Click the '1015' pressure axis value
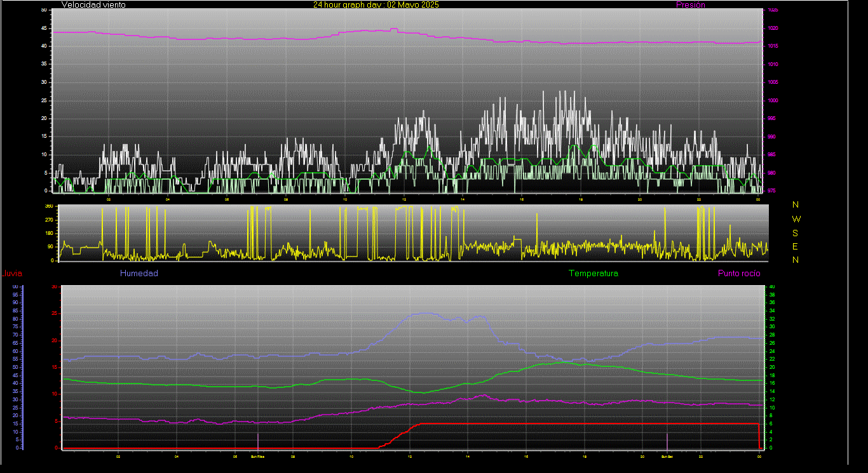This screenshot has height=473, width=868. click(772, 46)
